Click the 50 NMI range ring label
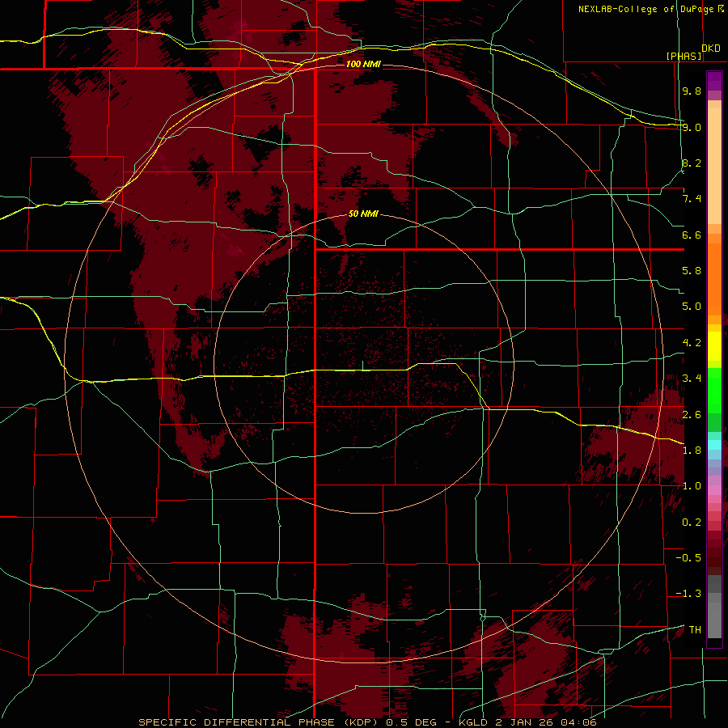This screenshot has height=728, width=728. (x=363, y=214)
